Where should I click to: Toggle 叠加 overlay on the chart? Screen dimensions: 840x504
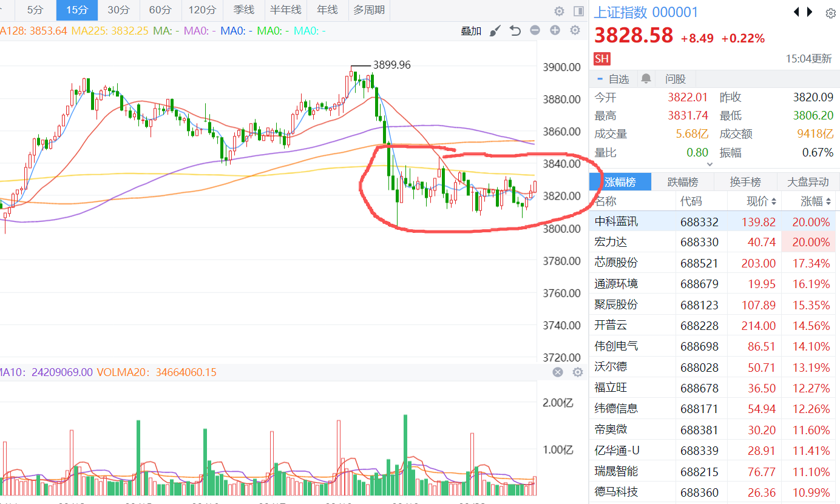[x=471, y=31]
